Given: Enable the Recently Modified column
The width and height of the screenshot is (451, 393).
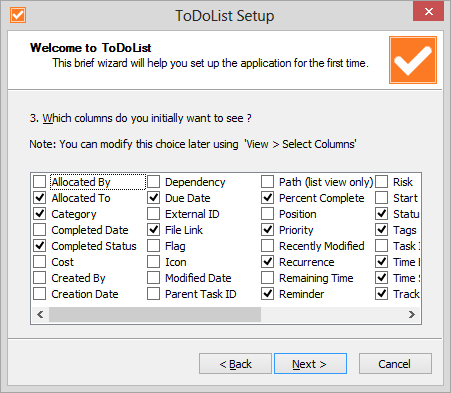Looking at the screenshot, I should coord(268,246).
